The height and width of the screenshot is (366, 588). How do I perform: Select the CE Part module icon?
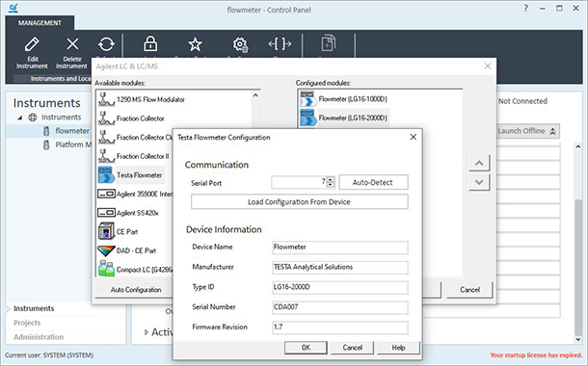click(106, 231)
